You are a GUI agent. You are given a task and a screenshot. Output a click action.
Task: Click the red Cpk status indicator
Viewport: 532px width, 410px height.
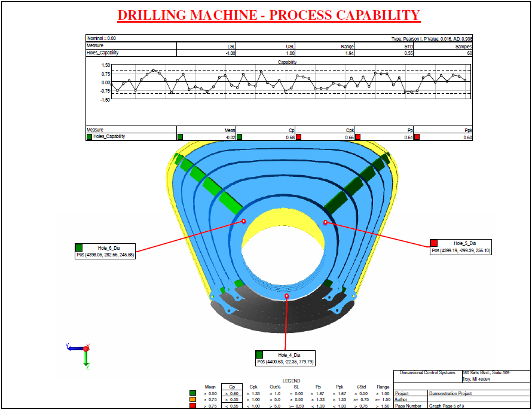click(x=299, y=137)
